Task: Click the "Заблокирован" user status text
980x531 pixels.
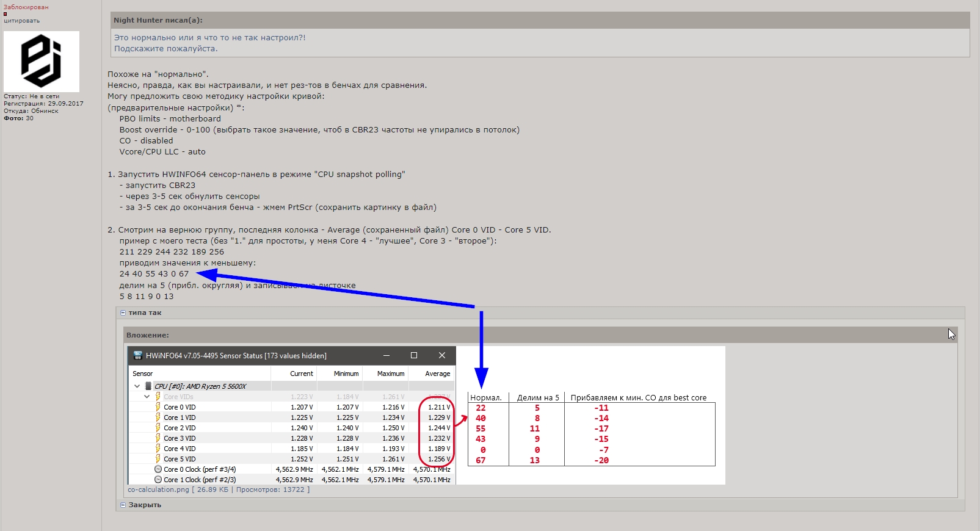Action: 26,7
